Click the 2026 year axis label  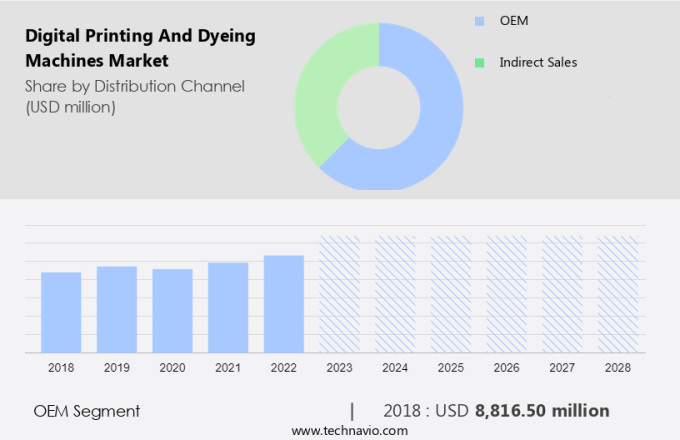(506, 368)
